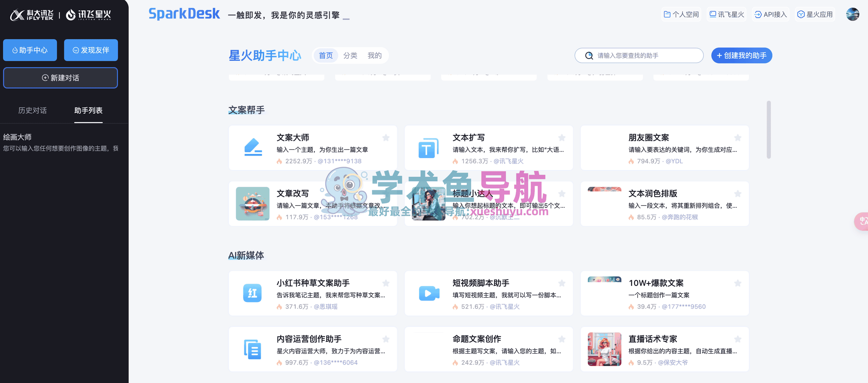Click the search magnifier in the assistant search box

click(x=588, y=55)
